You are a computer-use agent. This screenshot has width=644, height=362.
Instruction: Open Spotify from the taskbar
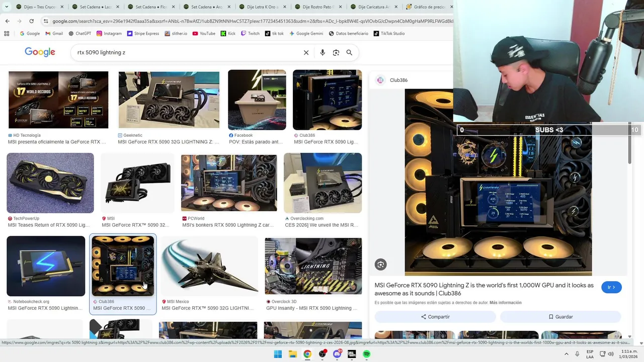366,354
